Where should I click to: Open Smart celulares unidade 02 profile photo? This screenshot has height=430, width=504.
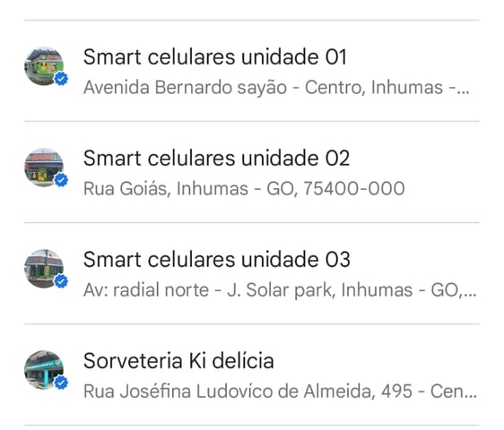pyautogui.click(x=44, y=168)
